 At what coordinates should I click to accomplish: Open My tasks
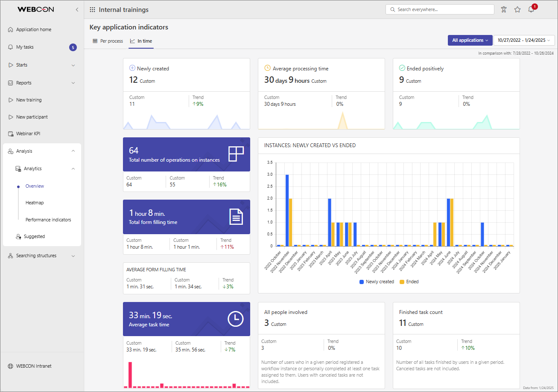coord(25,47)
